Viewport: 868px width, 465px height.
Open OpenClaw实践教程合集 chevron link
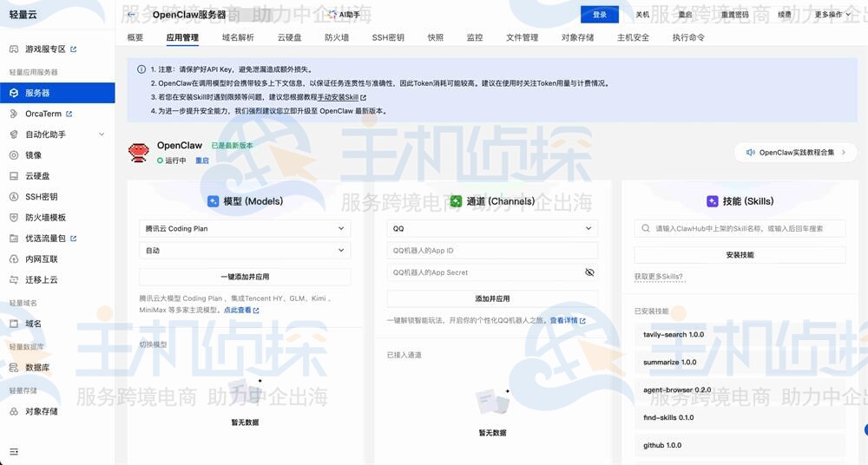pos(844,152)
